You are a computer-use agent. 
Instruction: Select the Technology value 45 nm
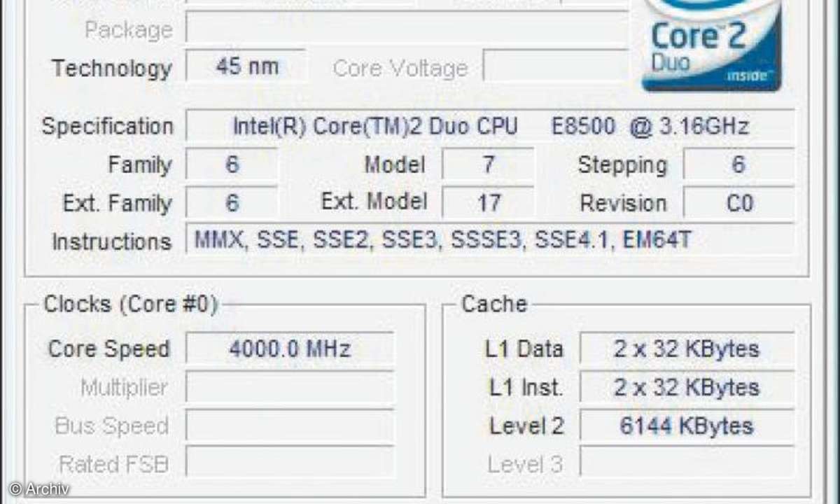[x=246, y=66]
